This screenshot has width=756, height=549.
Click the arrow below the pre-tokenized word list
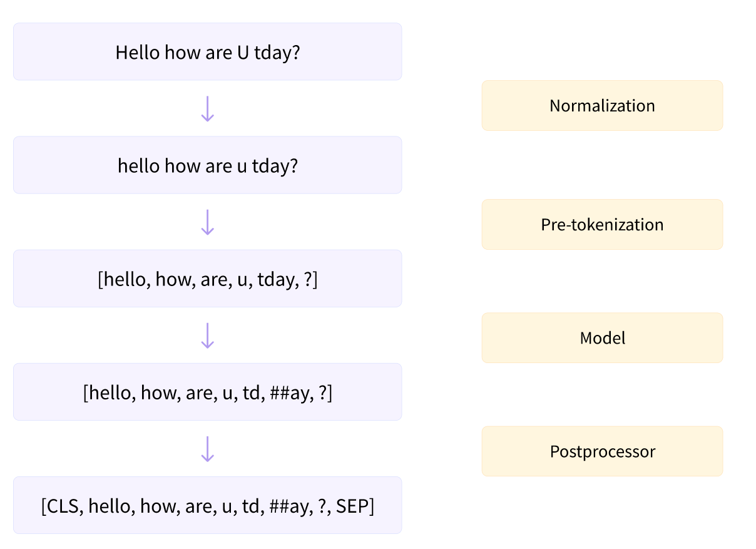207,335
